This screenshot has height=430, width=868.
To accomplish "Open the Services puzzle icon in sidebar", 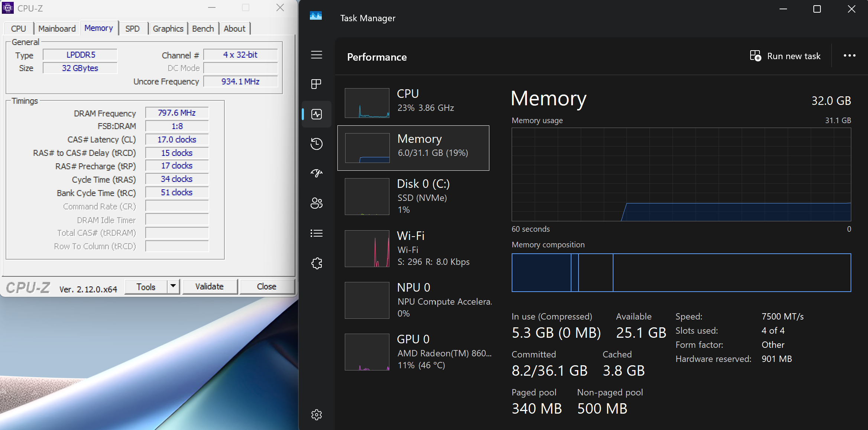I will click(x=317, y=263).
